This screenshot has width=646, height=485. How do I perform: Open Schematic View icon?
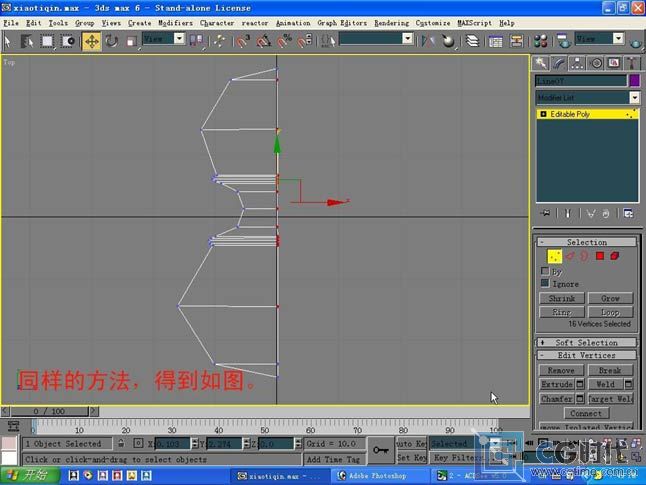(516, 41)
